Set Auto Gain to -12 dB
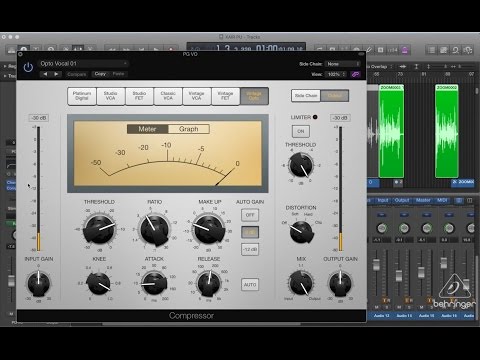This screenshot has width=480, height=360. 250,249
